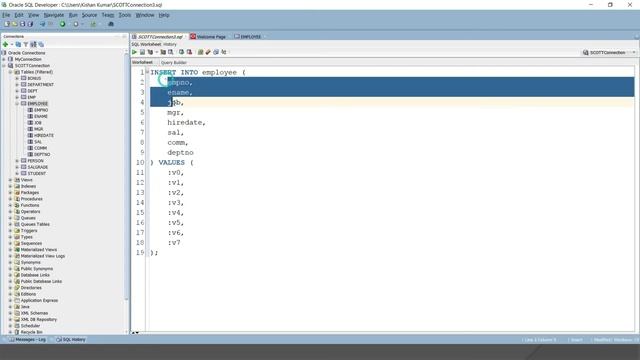Image resolution: width=640 pixels, height=360 pixels.
Task: Click the code line 'hiredate,'
Action: pos(187,122)
